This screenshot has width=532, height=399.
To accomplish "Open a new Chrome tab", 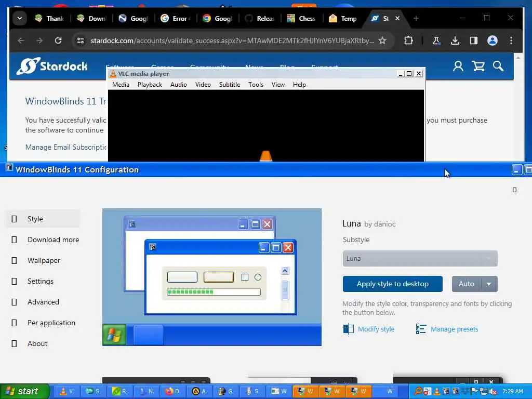I will 416,18.
